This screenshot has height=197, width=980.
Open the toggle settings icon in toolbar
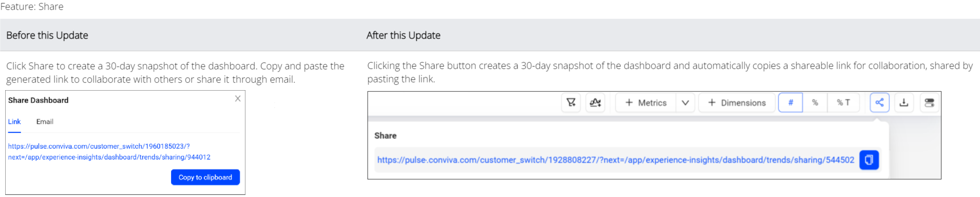tap(929, 103)
